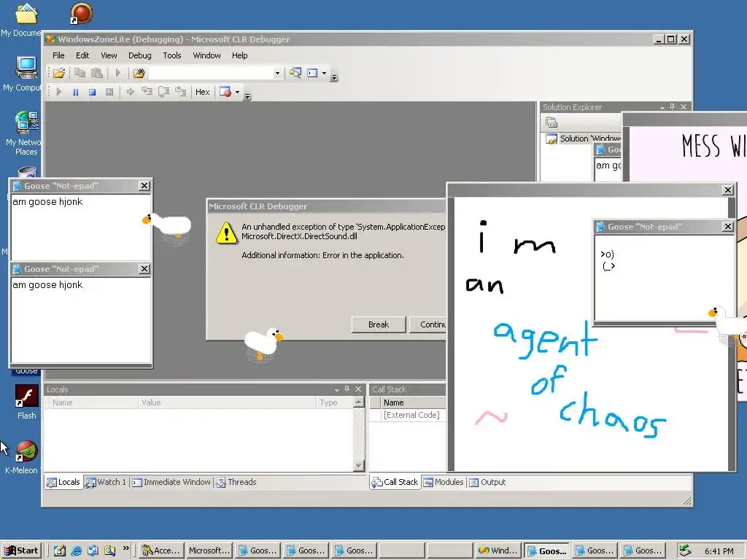The width and height of the screenshot is (747, 560).
Task: Click the Open File folder icon
Action: [59, 73]
